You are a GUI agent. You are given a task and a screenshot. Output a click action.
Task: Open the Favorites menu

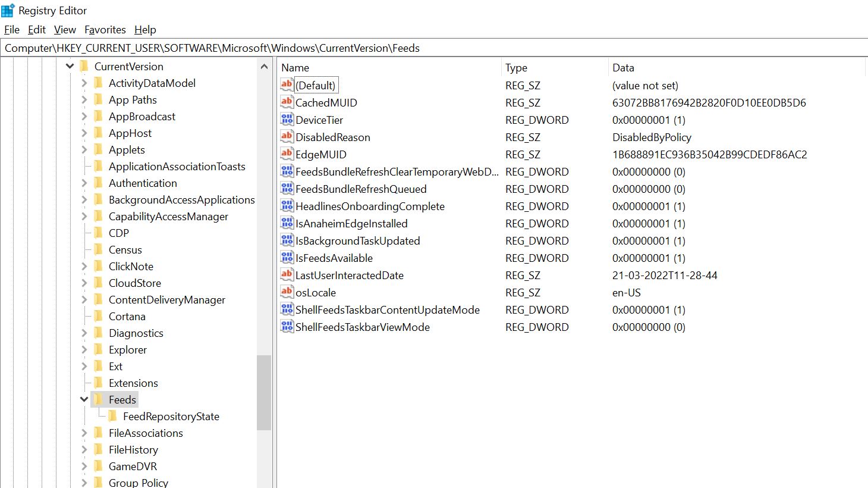coord(105,29)
